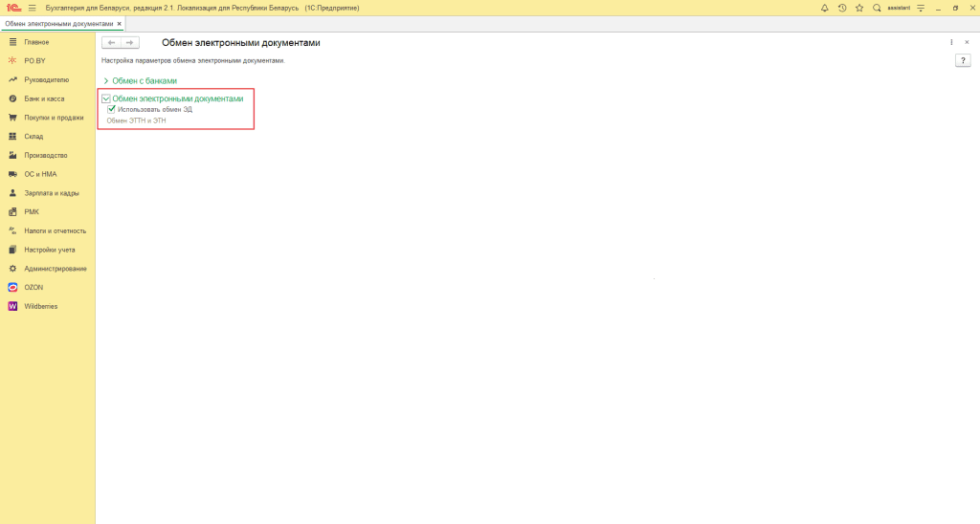
Task: Open the Wildberries section label
Action: click(40, 306)
